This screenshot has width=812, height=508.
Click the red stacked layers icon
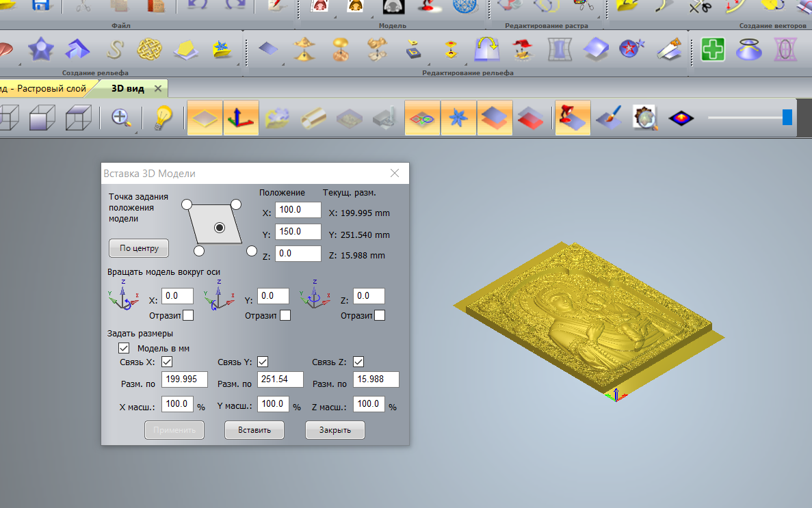click(531, 118)
